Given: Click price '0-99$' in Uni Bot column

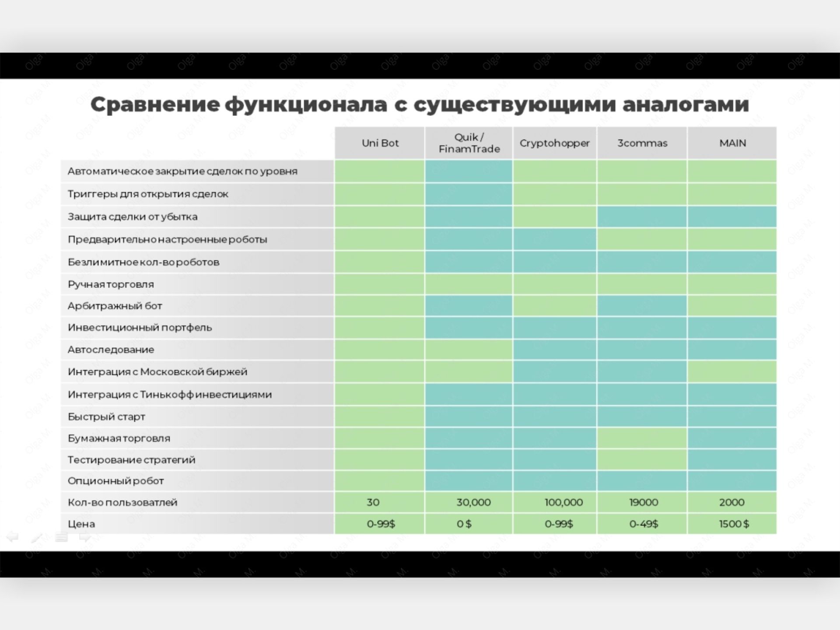Looking at the screenshot, I should [381, 524].
